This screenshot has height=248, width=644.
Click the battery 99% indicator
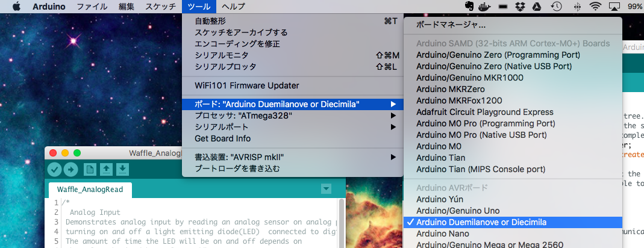635,7
